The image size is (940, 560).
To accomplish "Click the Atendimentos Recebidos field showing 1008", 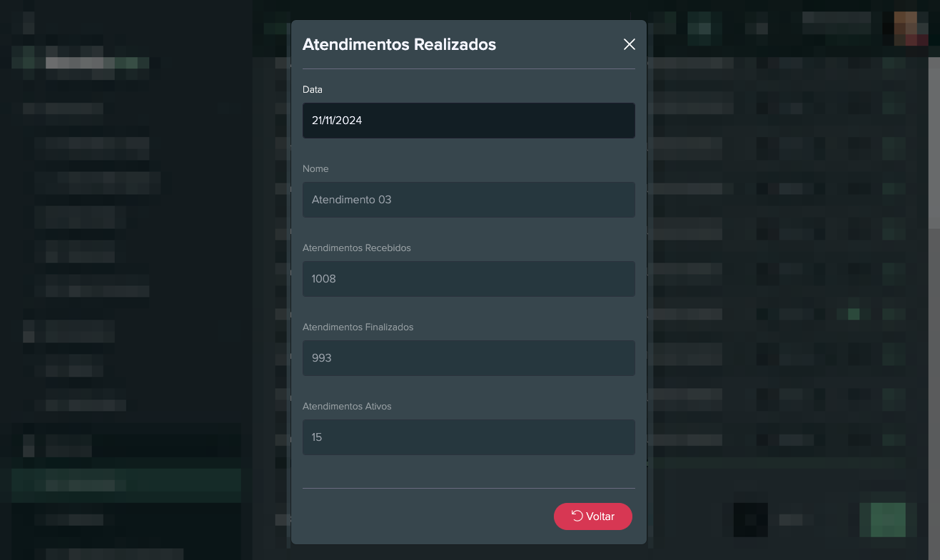I will tap(468, 279).
